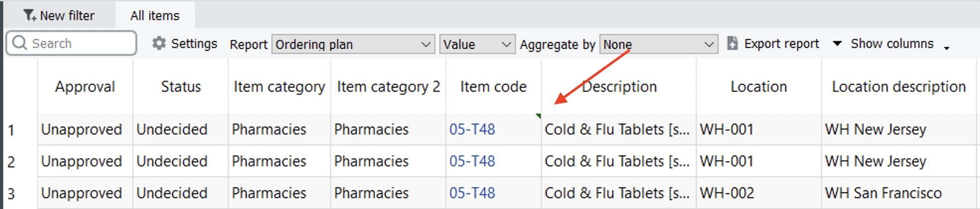
Task: Open item code 05-T48 in row 1
Action: pos(472,129)
